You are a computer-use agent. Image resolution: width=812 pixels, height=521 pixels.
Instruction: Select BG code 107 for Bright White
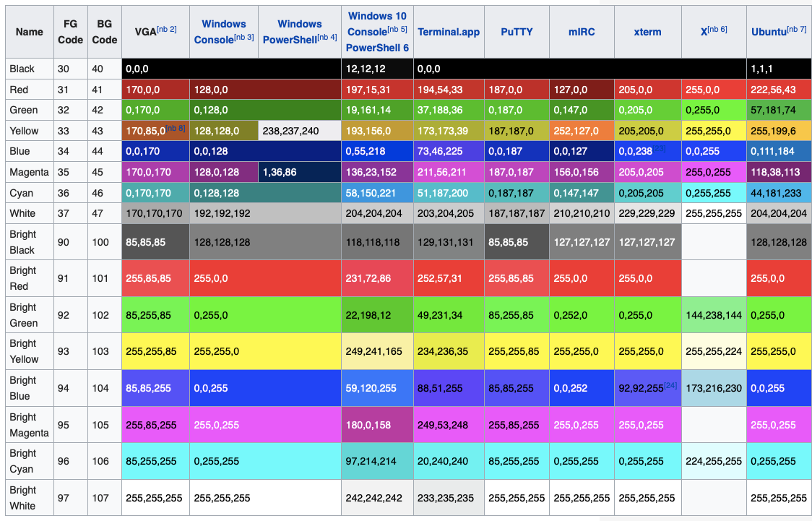tap(105, 498)
